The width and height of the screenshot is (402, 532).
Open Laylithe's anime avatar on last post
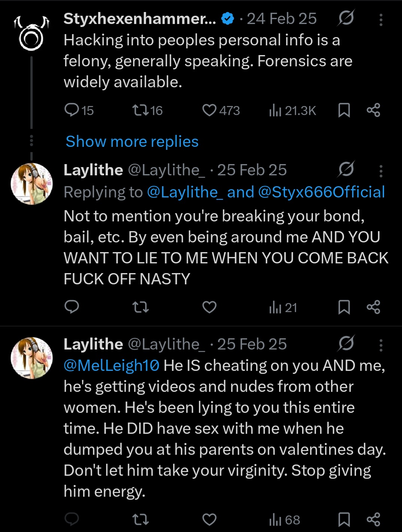[x=31, y=358]
